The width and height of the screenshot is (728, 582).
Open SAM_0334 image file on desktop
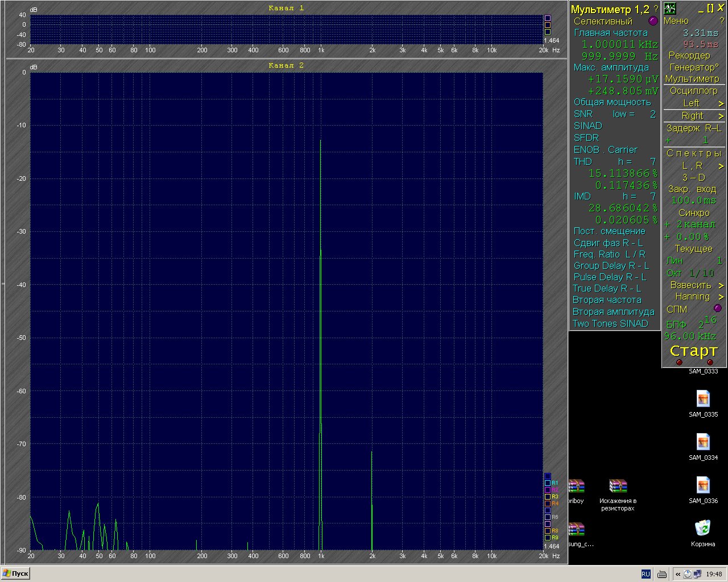703,447
